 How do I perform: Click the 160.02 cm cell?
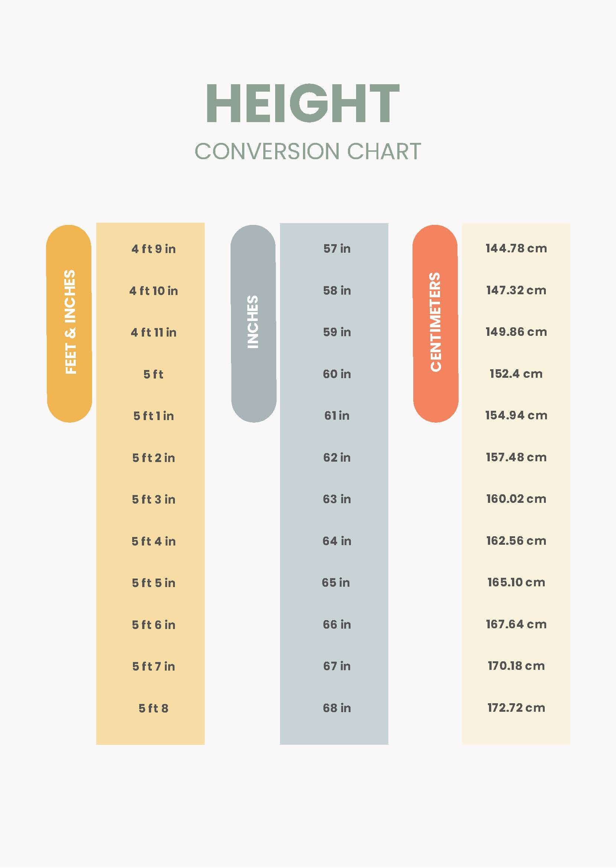point(516,499)
